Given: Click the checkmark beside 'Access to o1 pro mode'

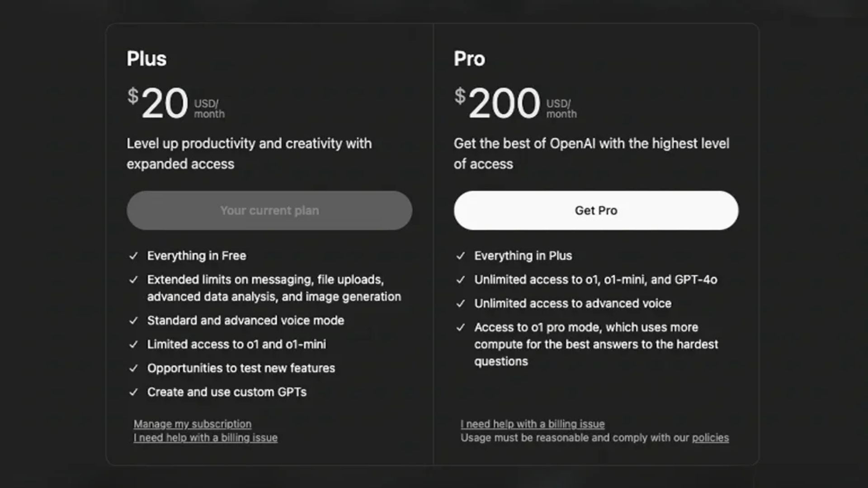Looking at the screenshot, I should (462, 327).
